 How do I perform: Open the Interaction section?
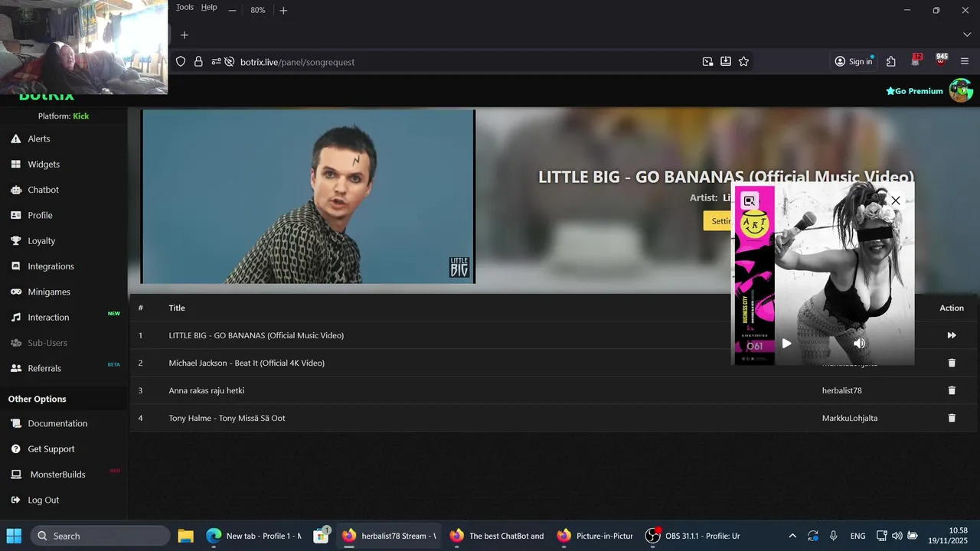[x=48, y=317]
